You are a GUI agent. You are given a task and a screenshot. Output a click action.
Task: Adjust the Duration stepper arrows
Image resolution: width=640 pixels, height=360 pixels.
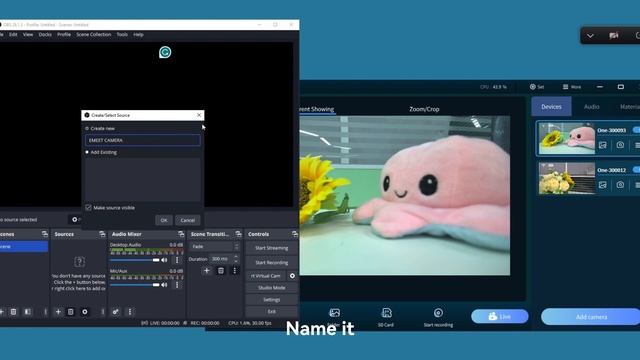click(236, 259)
